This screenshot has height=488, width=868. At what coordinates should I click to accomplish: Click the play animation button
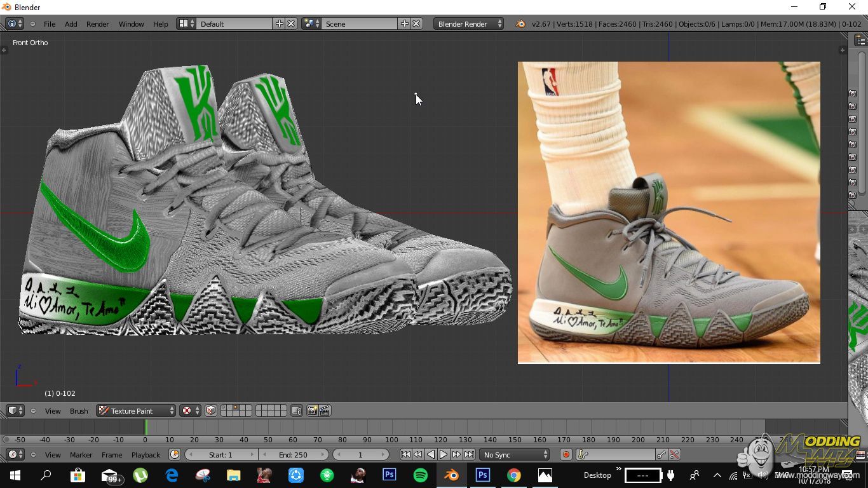click(x=444, y=455)
